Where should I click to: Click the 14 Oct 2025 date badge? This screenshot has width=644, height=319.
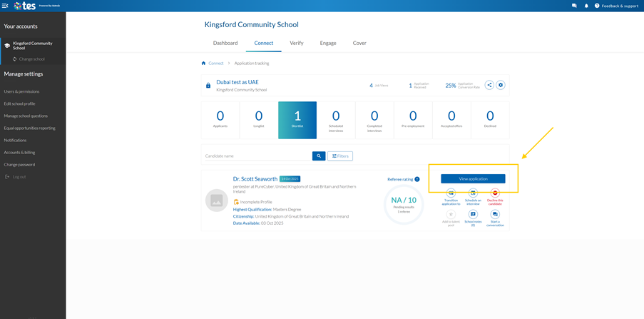[x=290, y=179]
